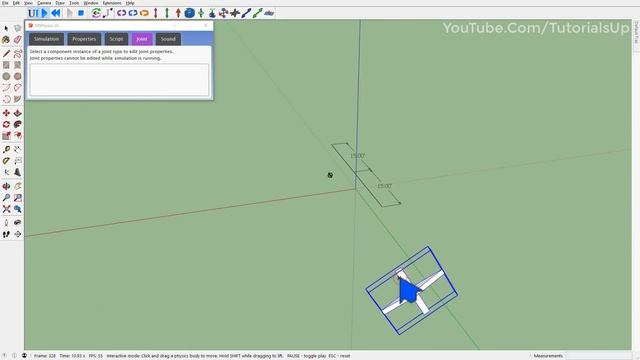This screenshot has width=640, height=360.
Task: Choose the Select arrow tool
Action: pyautogui.click(x=6, y=28)
